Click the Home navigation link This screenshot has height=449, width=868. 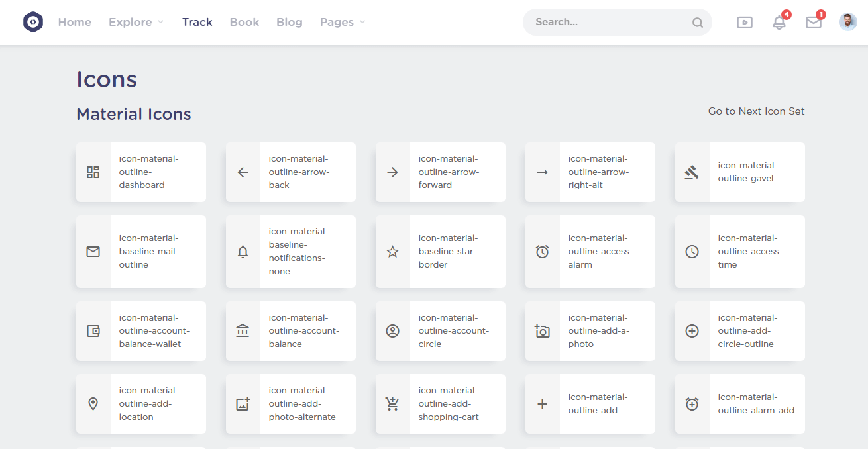click(74, 22)
